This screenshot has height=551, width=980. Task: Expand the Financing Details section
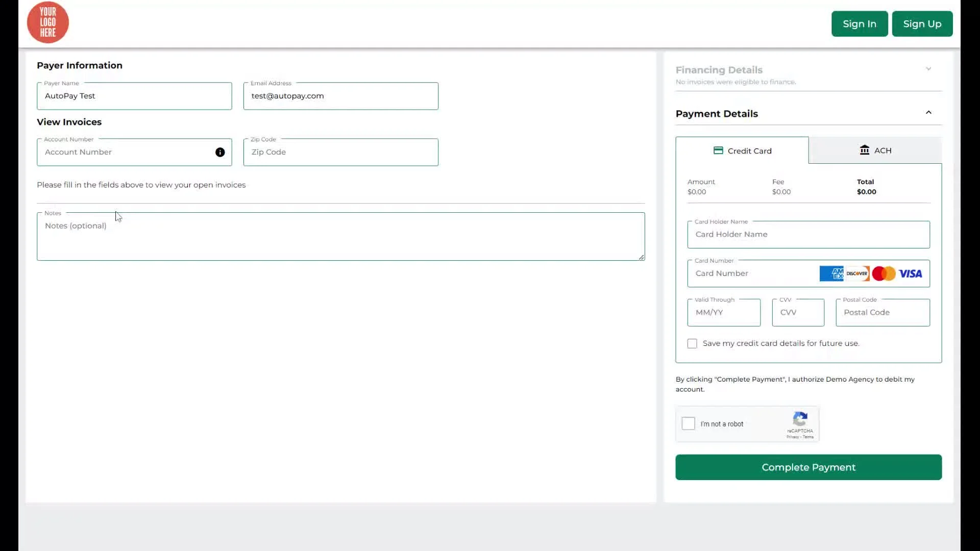pos(928,69)
